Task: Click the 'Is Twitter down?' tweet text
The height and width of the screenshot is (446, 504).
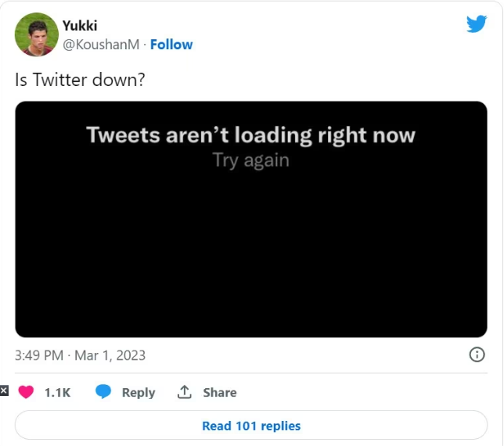Action: (80, 80)
